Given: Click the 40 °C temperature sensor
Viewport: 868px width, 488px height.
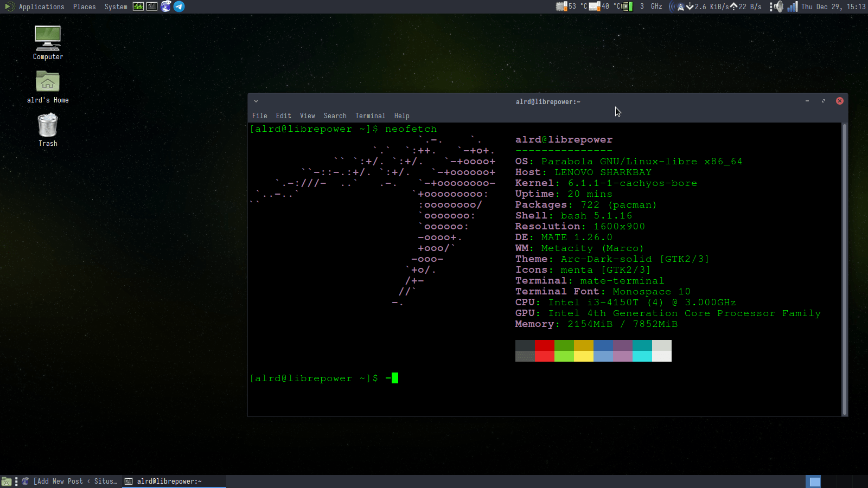Looking at the screenshot, I should click(x=605, y=7).
